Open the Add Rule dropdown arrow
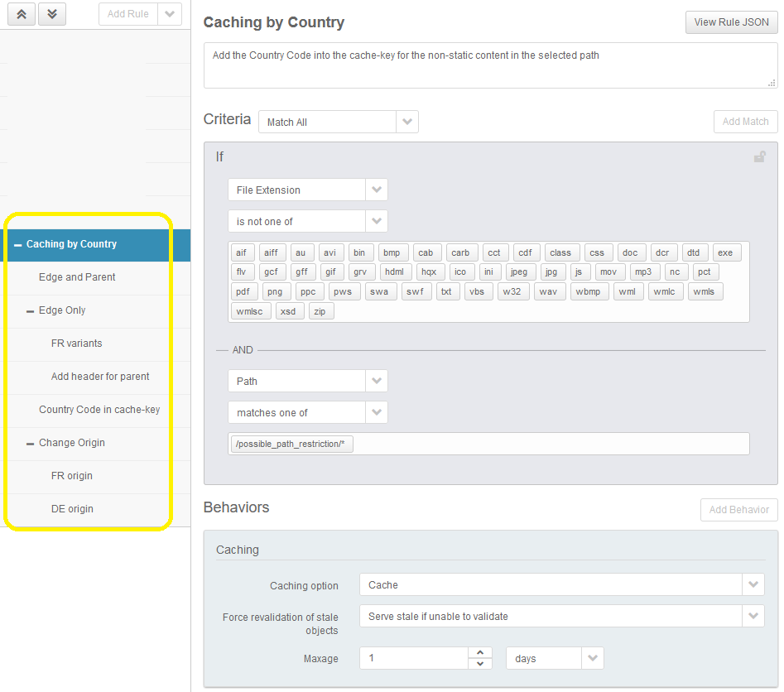Screen dimensions: 784x692 (x=170, y=14)
